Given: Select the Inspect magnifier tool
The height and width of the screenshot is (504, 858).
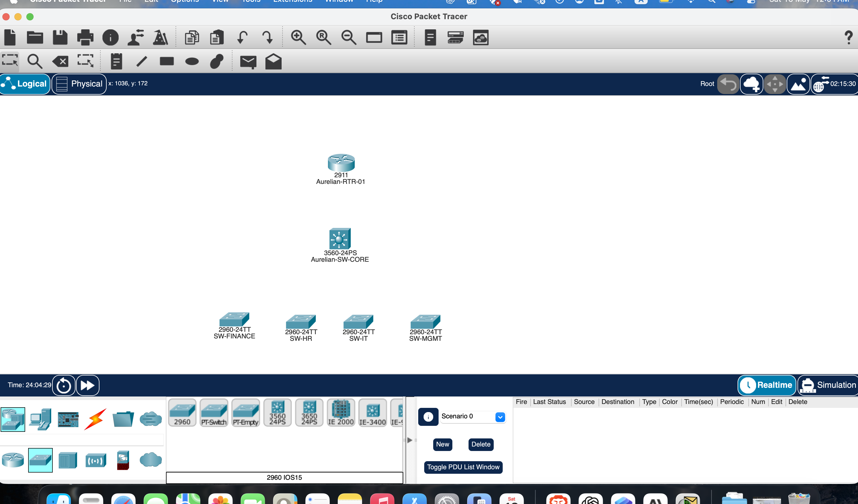Looking at the screenshot, I should (x=35, y=61).
